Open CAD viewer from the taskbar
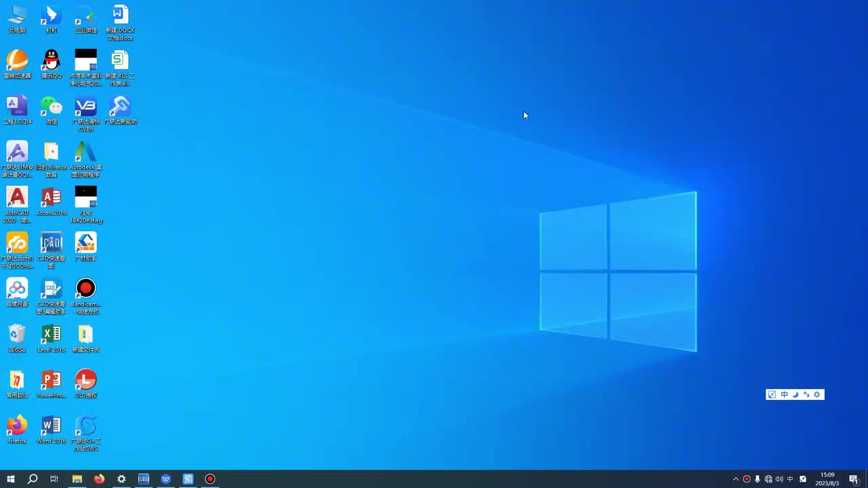868x488 pixels. [x=144, y=479]
